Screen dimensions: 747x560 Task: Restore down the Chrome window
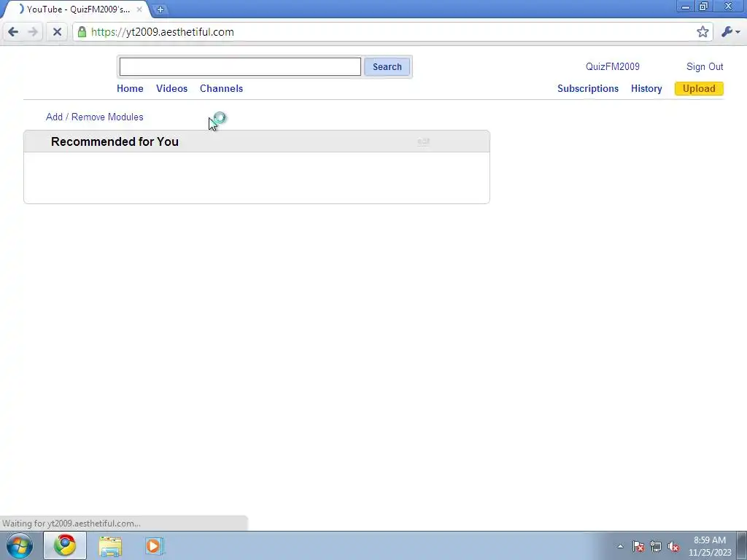coord(704,6)
